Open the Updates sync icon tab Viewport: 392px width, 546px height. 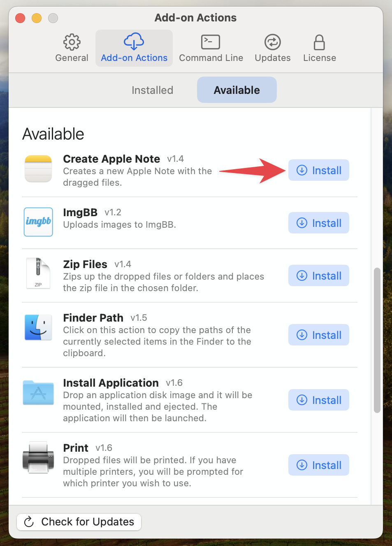coord(272,42)
